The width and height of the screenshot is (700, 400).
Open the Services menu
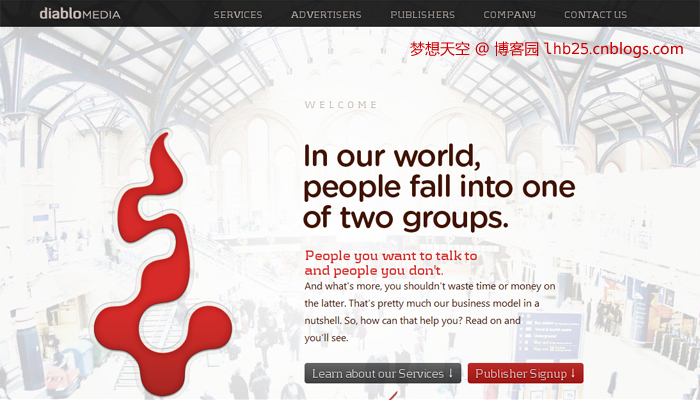[238, 15]
